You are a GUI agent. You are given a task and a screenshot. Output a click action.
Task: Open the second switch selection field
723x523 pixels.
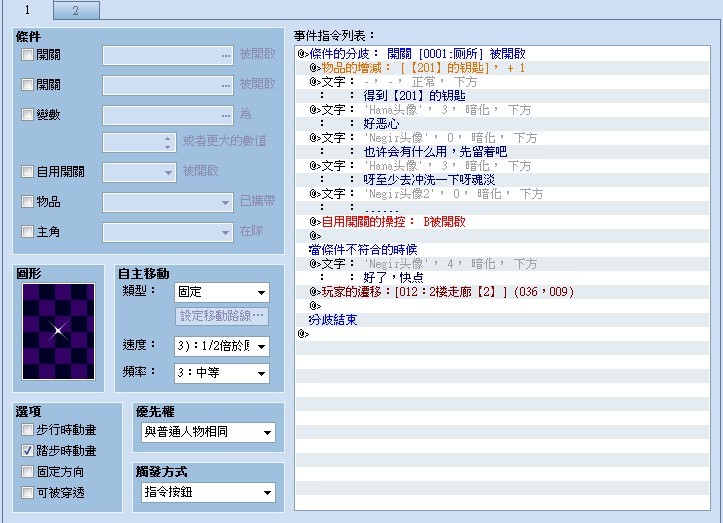pyautogui.click(x=168, y=85)
